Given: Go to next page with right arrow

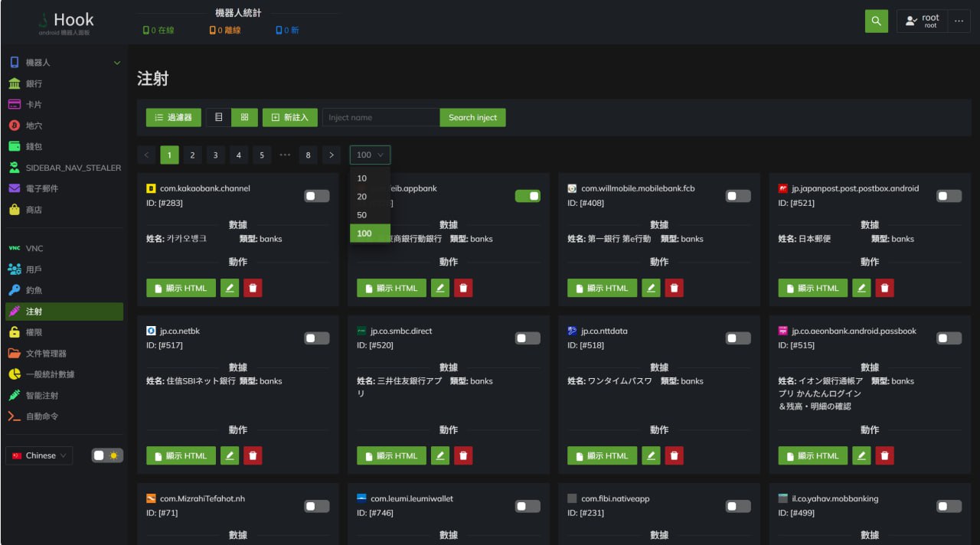Looking at the screenshot, I should (x=331, y=155).
